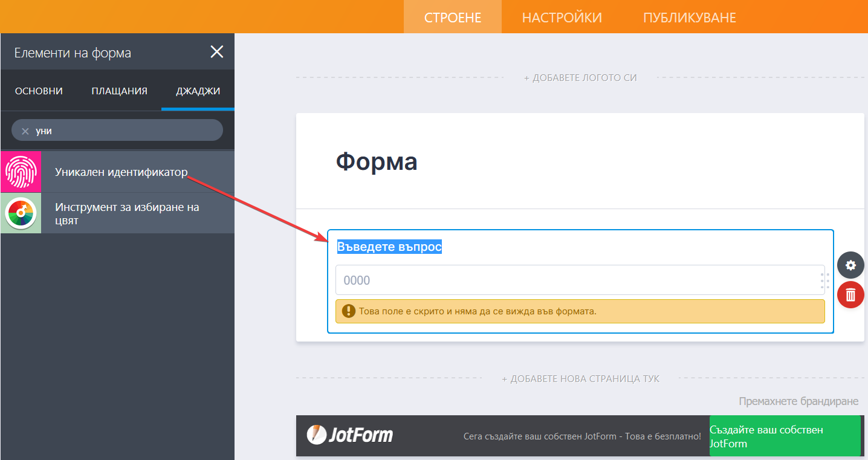Go to the ПУБЛИКУВАНЕ tab

(x=689, y=18)
